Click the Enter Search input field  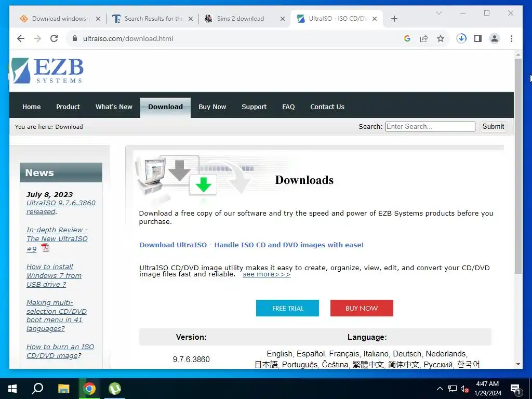pos(430,127)
